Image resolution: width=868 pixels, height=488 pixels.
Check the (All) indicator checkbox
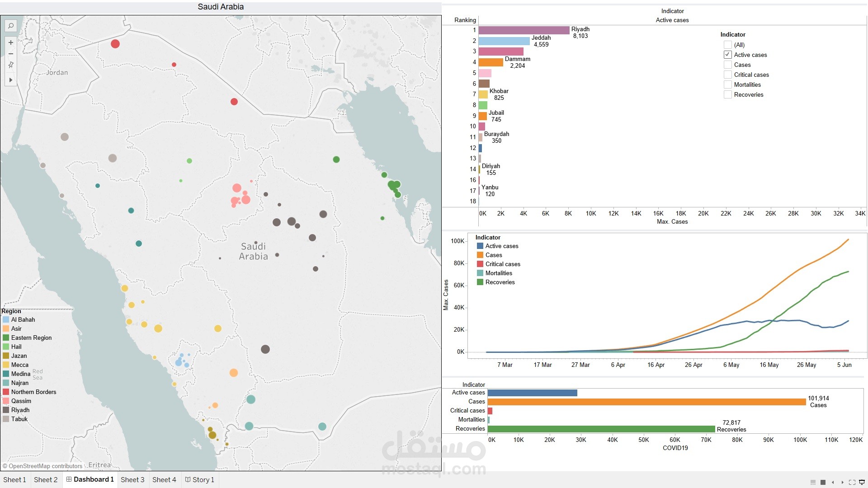727,45
